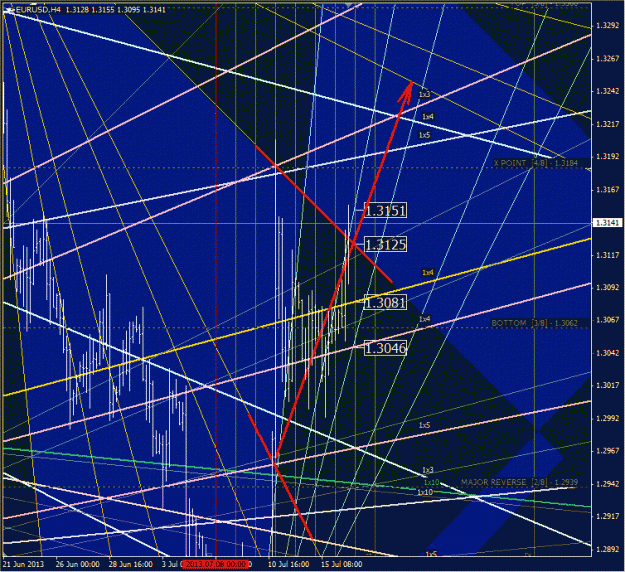The width and height of the screenshot is (625, 572).
Task: Click the boxed price label 1.3125
Action: coord(385,244)
